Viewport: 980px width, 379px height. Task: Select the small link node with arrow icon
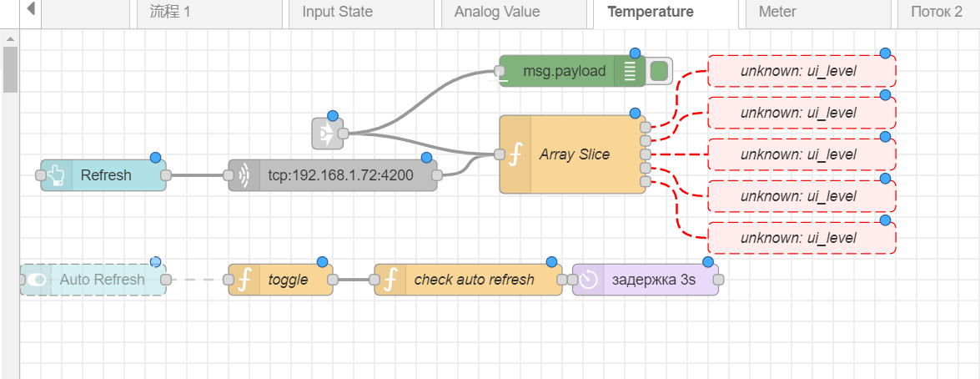[x=325, y=134]
